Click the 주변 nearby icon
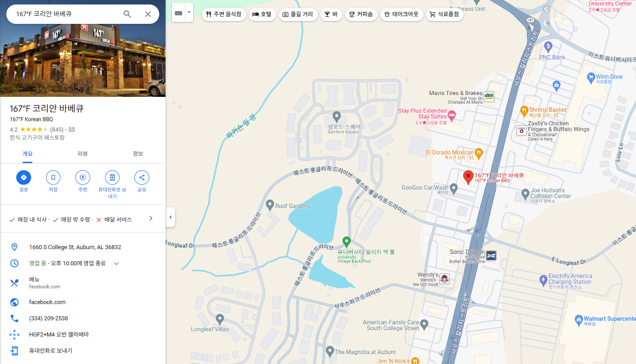636x364 pixels. point(83,177)
